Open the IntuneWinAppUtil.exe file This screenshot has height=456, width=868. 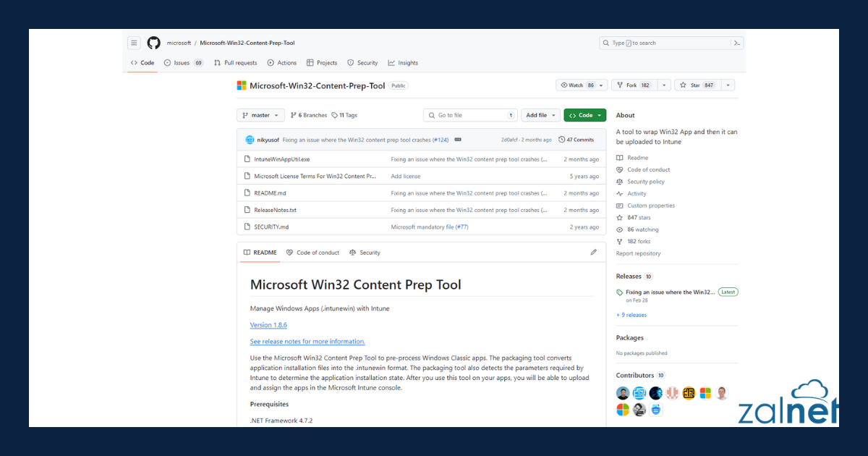[281, 159]
